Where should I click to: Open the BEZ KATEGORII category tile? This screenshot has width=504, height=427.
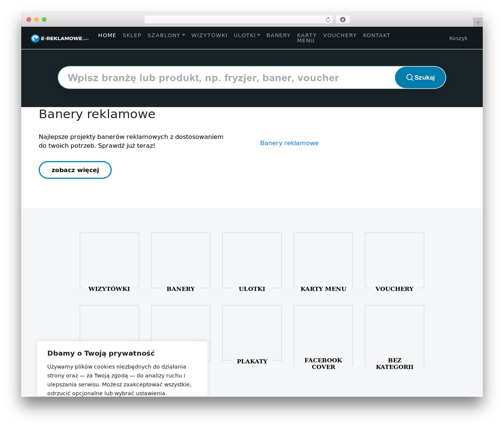(395, 338)
